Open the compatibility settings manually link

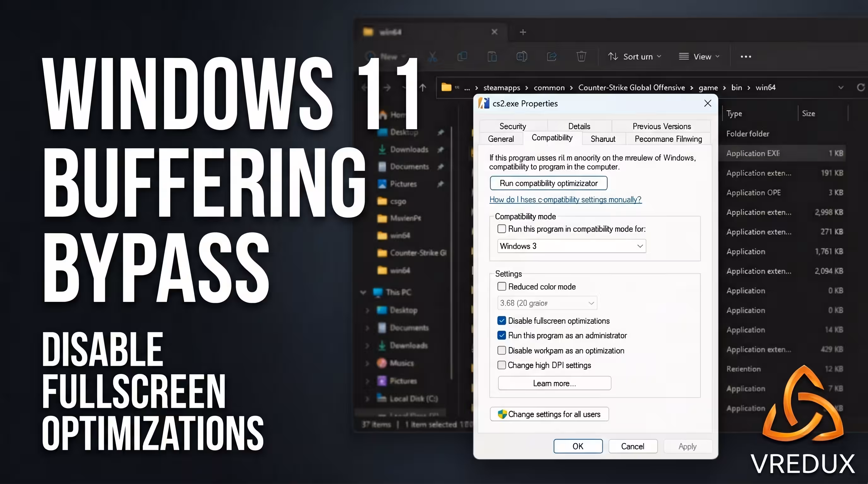[x=566, y=199]
